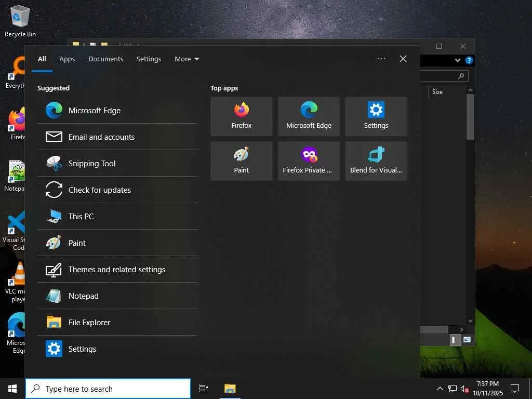Screen dimensions: 532x399
Task: Click File Explorer search magnifier icon
Action: tap(461, 76)
